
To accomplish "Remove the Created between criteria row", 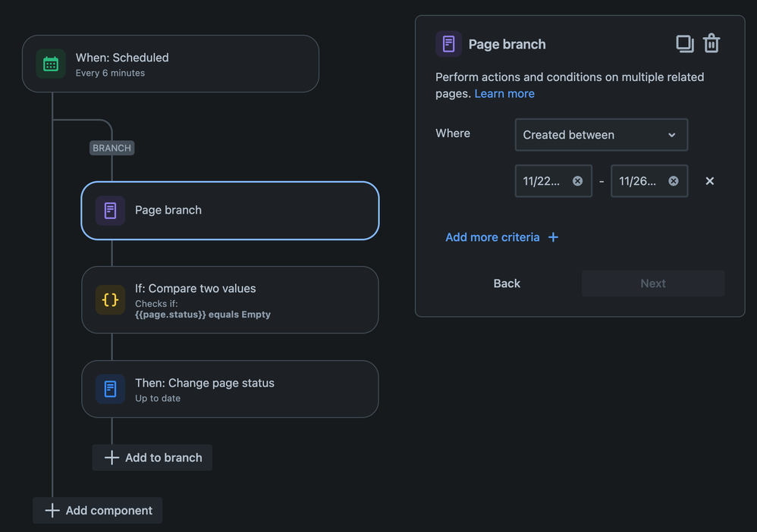I will click(709, 181).
